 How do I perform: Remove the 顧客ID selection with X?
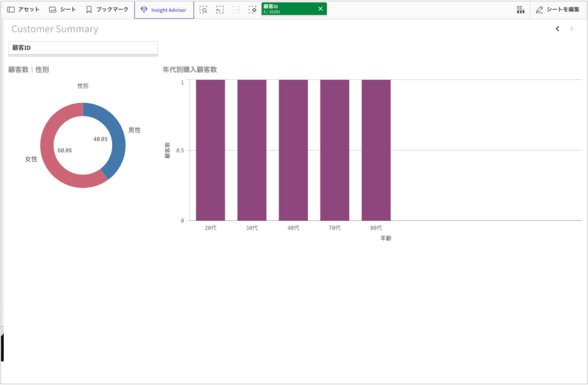point(320,9)
